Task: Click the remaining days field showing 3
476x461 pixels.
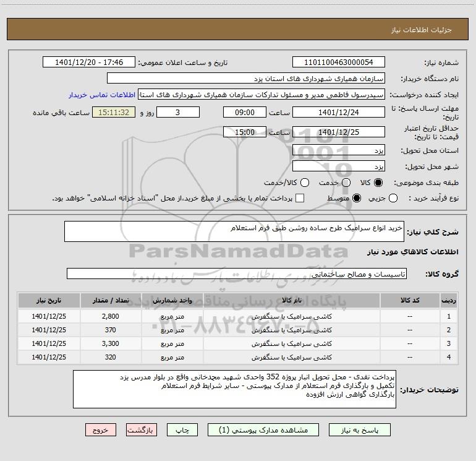Action: click(178, 112)
